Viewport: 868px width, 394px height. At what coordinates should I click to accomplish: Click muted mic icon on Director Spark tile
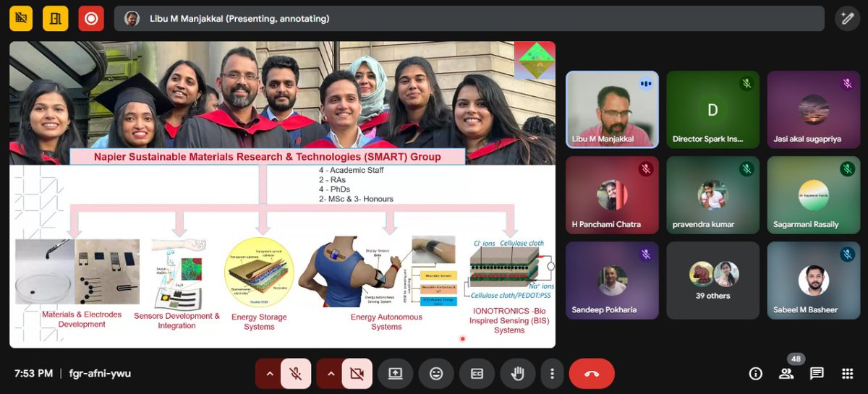[x=746, y=84]
